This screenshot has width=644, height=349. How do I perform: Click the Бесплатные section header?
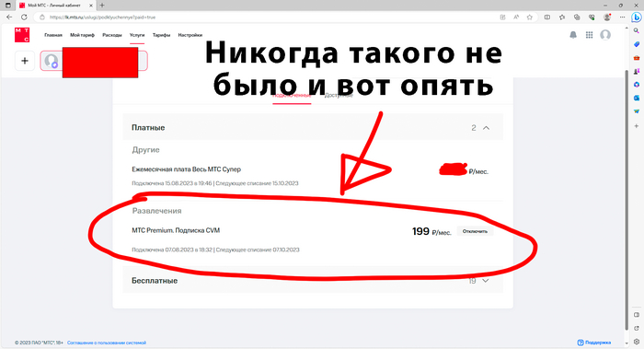[313, 281]
